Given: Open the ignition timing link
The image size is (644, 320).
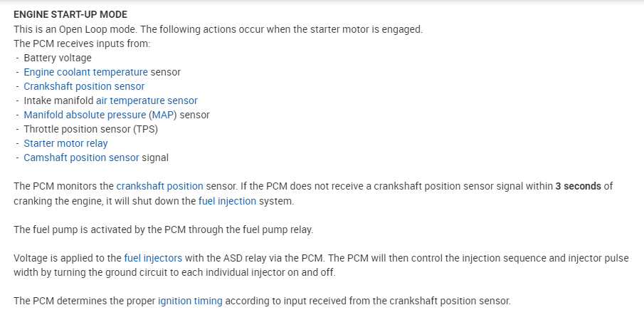Looking at the screenshot, I should tap(190, 301).
